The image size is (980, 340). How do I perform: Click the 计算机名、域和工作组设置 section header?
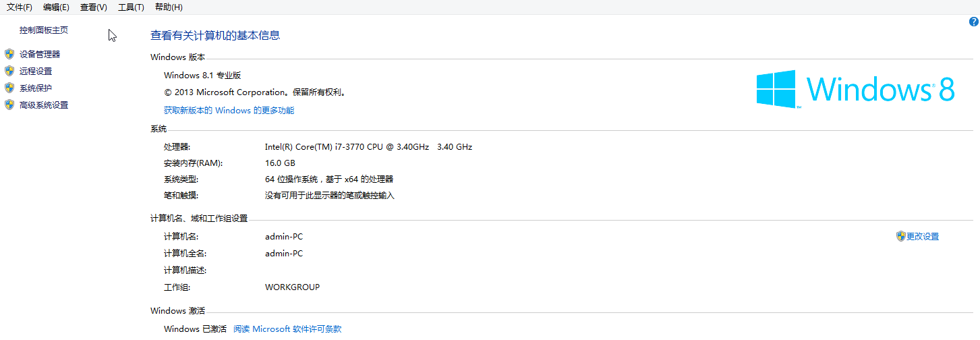point(199,219)
